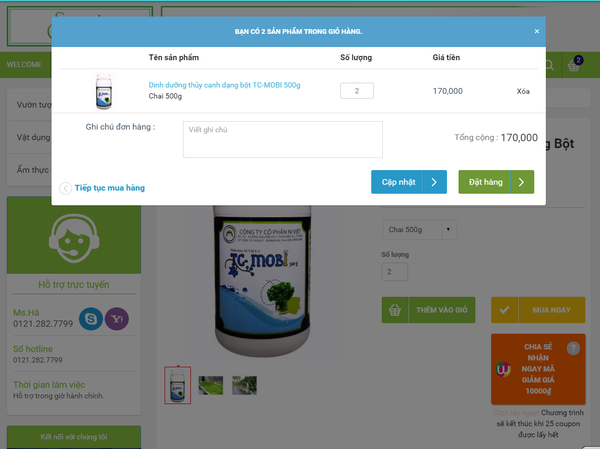Screen dimensions: 600x449
Task: Click the Click lấy ngay! link
Action: 516,413
